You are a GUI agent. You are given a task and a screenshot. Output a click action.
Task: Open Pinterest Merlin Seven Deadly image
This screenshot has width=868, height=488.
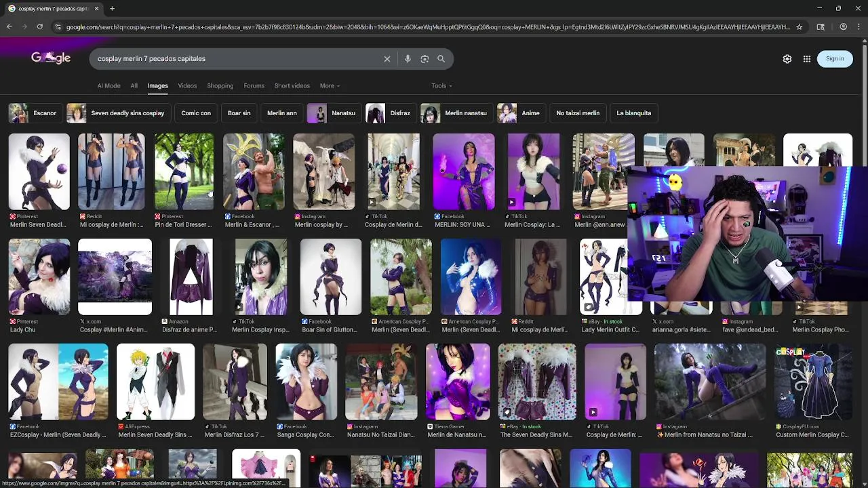pos(39,172)
